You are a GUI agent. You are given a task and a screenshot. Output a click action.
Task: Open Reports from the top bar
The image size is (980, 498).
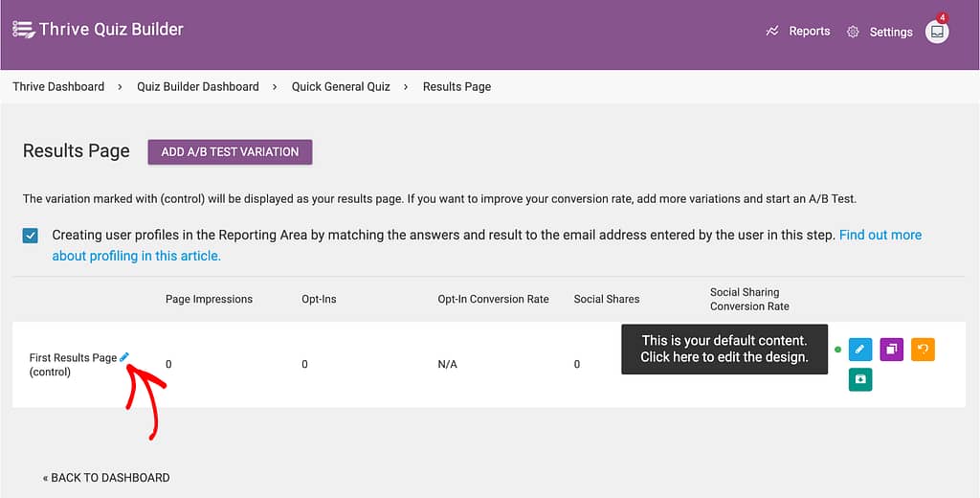810,32
